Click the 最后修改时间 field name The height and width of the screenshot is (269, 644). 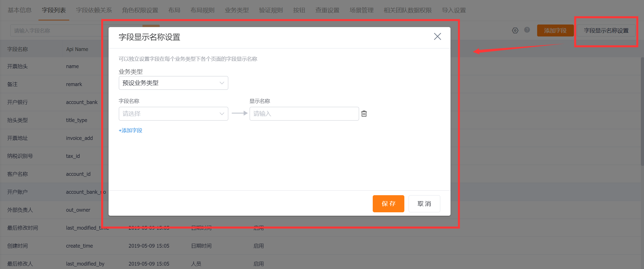23,228
